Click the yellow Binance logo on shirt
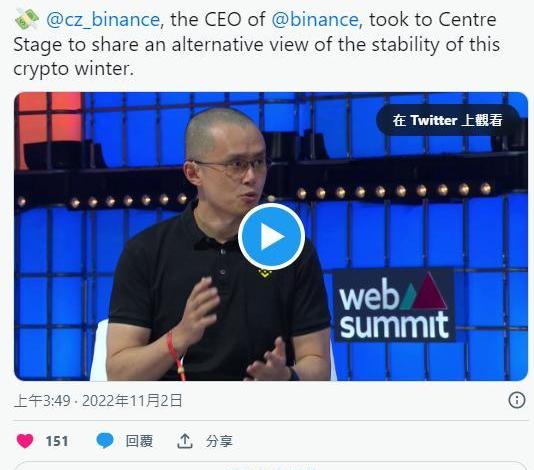Screen dimensions: 534x470 (264, 272)
